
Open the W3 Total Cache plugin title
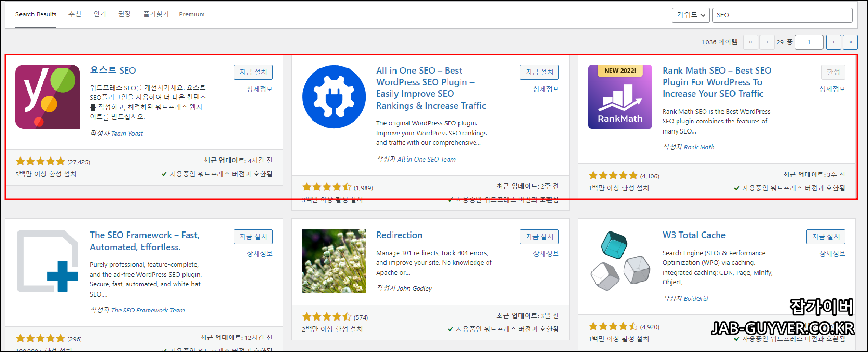[694, 235]
